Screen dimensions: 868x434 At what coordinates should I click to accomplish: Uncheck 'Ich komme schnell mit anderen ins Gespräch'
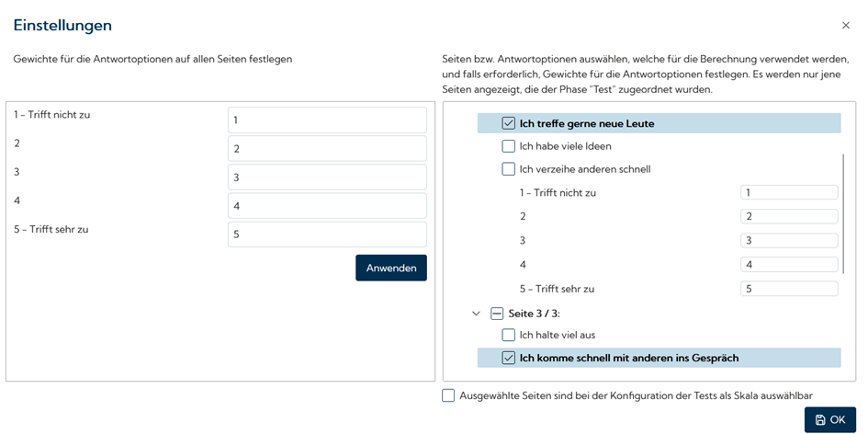click(x=508, y=358)
